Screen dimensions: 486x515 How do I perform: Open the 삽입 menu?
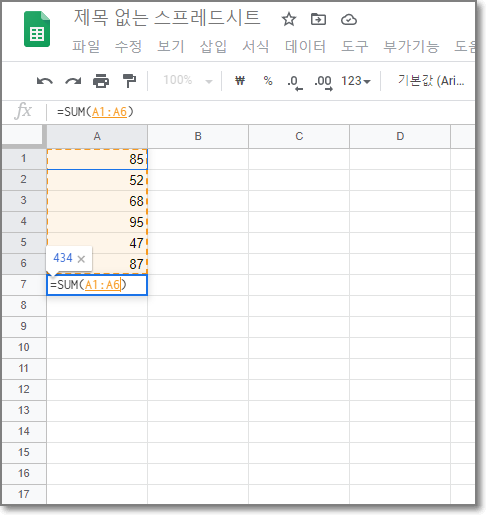pyautogui.click(x=213, y=46)
